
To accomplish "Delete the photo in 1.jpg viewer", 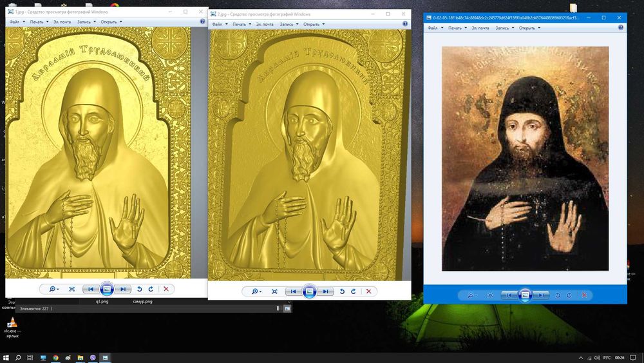I will click(x=166, y=289).
